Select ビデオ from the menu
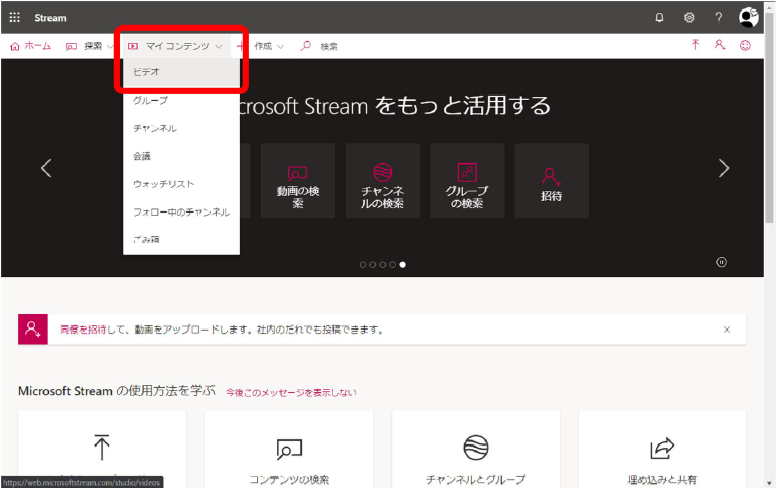 [181, 72]
